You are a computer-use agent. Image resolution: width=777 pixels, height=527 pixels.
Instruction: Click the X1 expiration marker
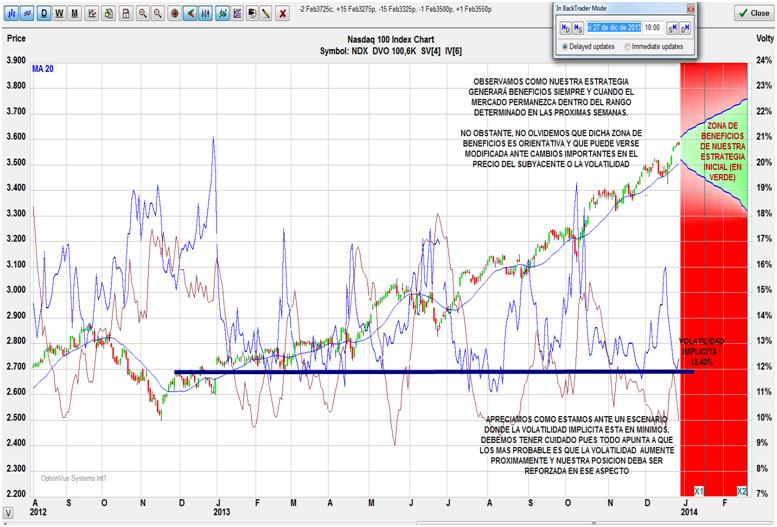click(x=699, y=491)
